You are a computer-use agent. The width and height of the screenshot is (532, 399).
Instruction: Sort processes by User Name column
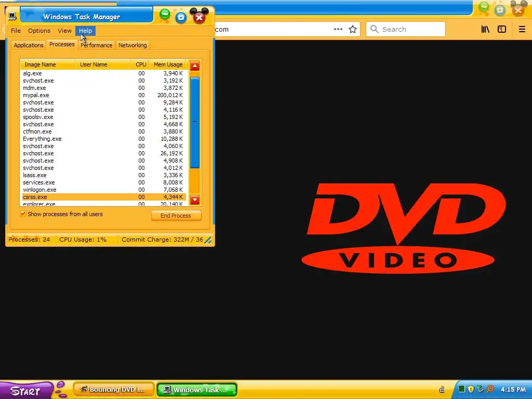(x=103, y=64)
